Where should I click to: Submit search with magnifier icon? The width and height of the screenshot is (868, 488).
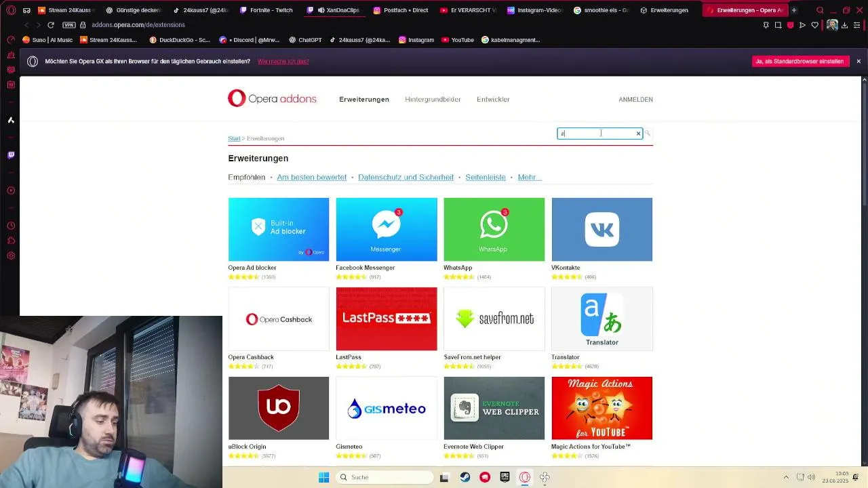point(648,134)
